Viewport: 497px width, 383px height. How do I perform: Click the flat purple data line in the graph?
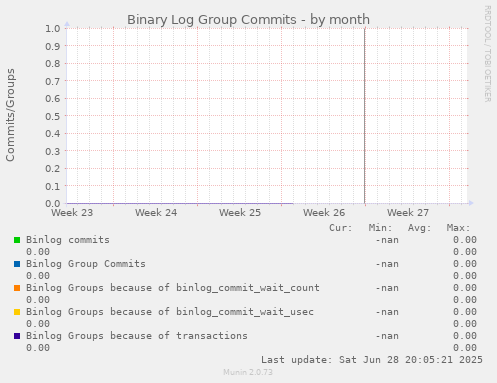[x=180, y=203]
